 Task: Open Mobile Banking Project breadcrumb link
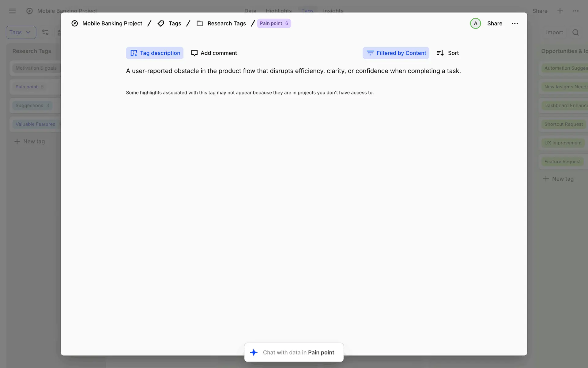pyautogui.click(x=112, y=23)
